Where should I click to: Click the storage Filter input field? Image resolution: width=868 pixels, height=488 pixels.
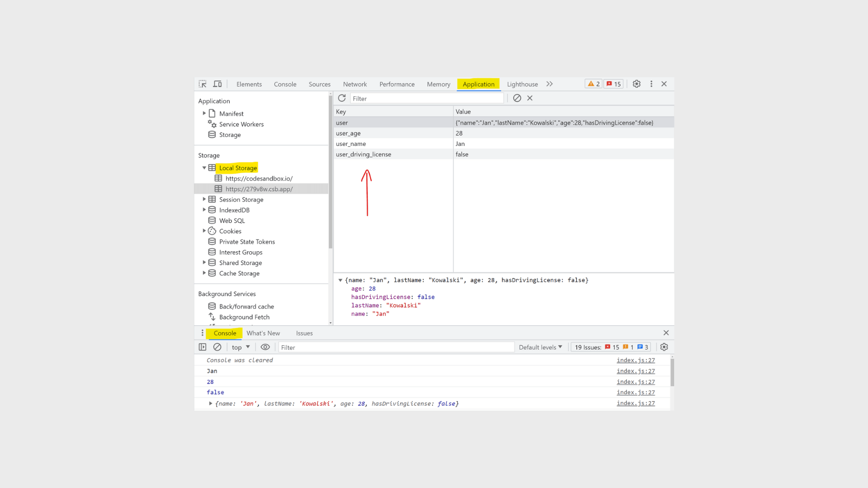click(426, 99)
